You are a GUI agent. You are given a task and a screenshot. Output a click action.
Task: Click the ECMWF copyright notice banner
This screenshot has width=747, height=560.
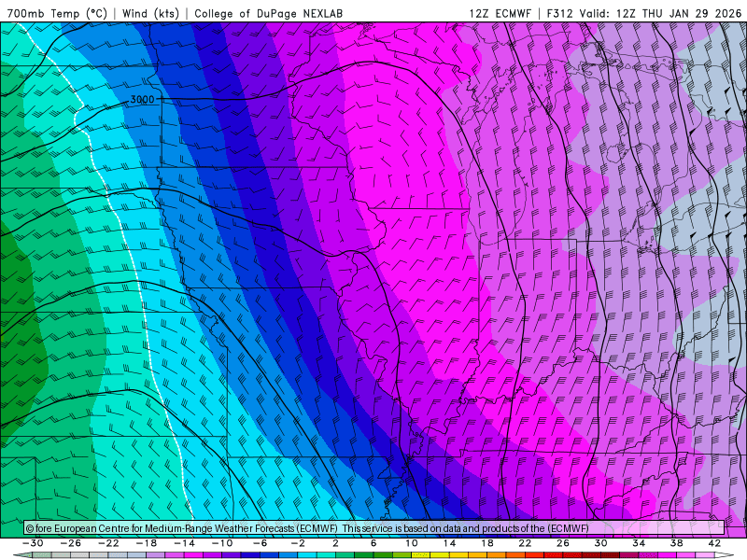point(374,528)
